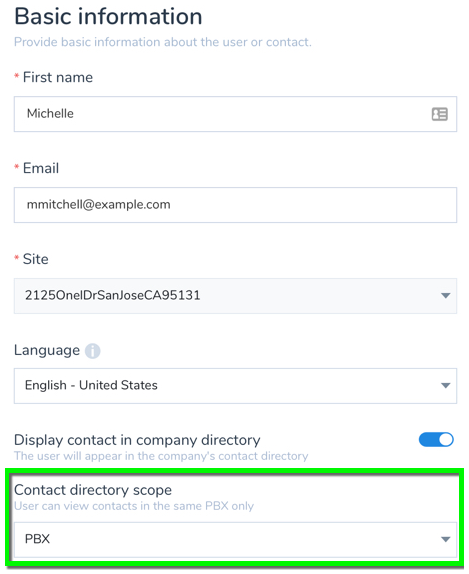Click the Language label text
The image size is (469, 574).
pos(47,350)
